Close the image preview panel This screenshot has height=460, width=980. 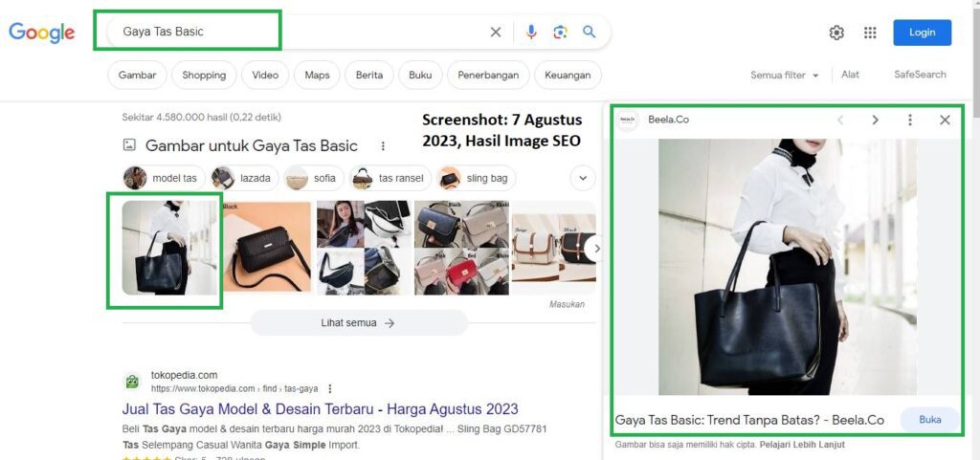945,120
